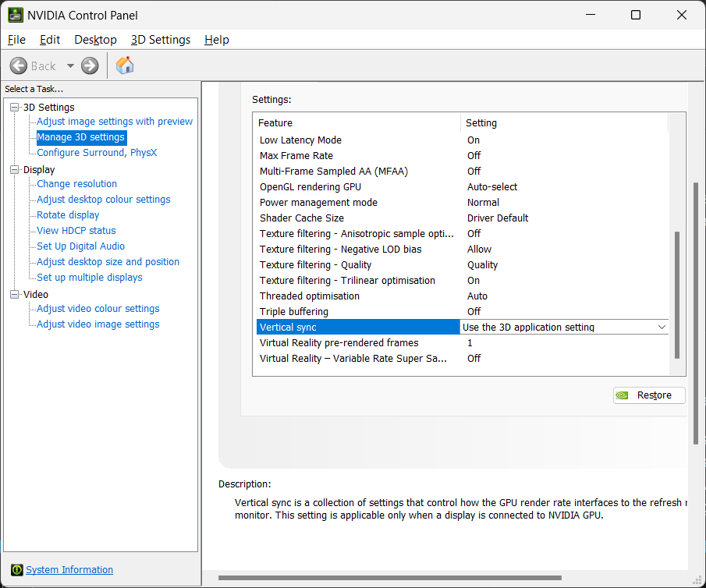
Task: Click the Restore button
Action: pyautogui.click(x=649, y=395)
